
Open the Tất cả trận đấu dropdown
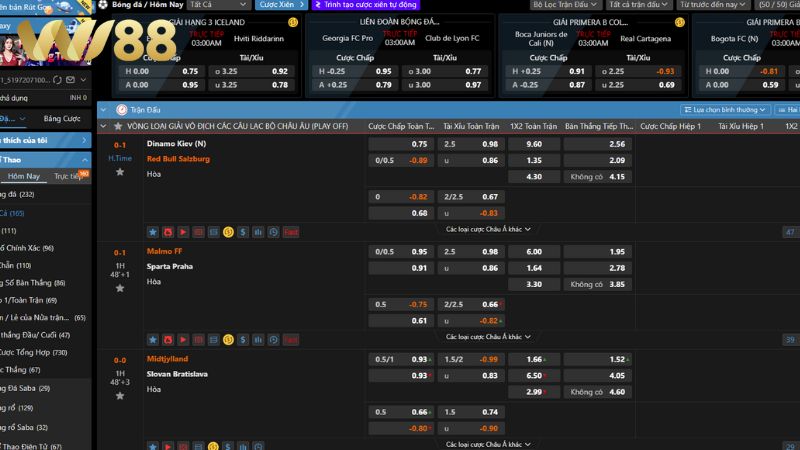[x=638, y=5]
